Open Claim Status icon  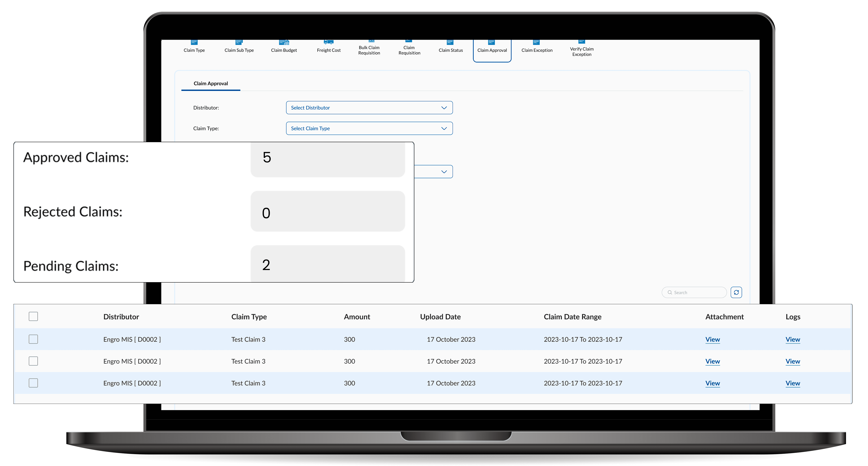[451, 47]
